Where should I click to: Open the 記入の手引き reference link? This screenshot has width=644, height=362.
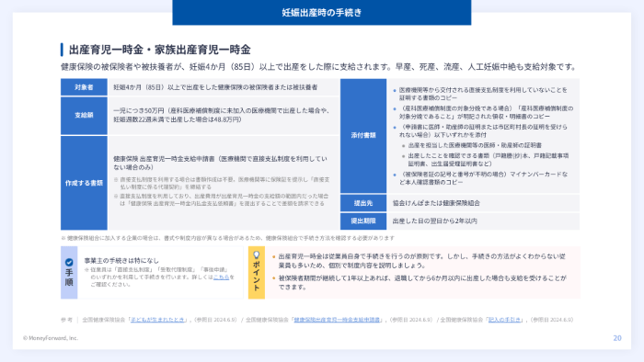coord(504,320)
